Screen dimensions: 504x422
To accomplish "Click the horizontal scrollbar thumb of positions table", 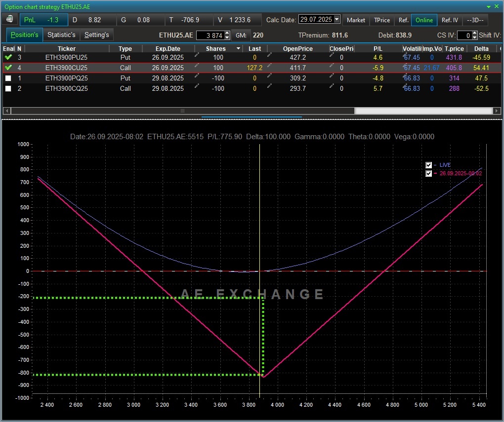I will pos(182,111).
